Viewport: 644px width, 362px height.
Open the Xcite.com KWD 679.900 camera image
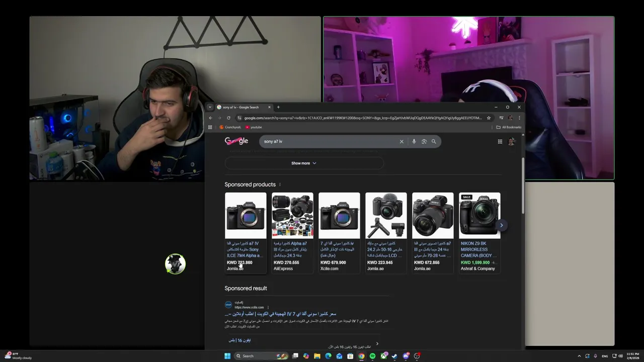tap(339, 216)
